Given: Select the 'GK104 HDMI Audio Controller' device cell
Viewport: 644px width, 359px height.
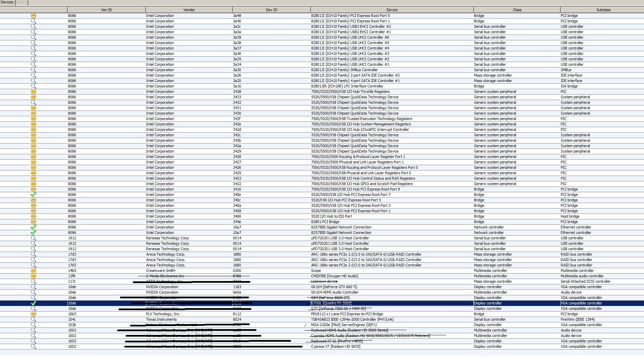Looking at the screenshot, I should pyautogui.click(x=392, y=292).
